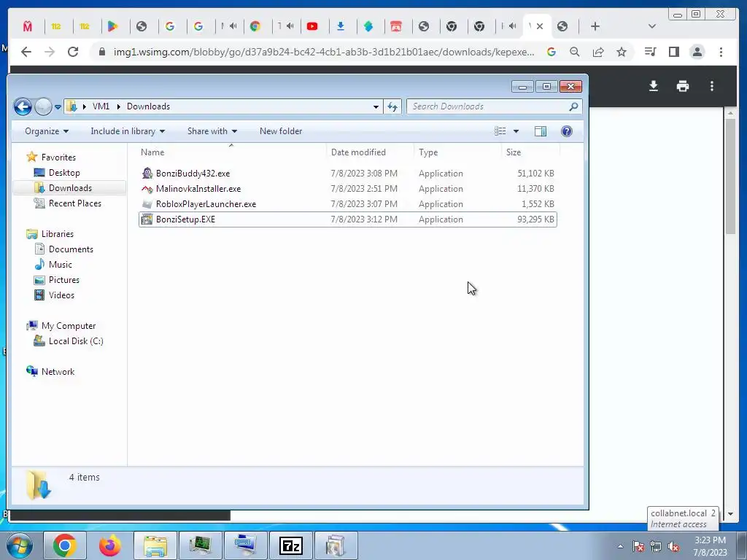Image resolution: width=747 pixels, height=560 pixels.
Task: Click the Chrome address bar URL
Action: [323, 52]
